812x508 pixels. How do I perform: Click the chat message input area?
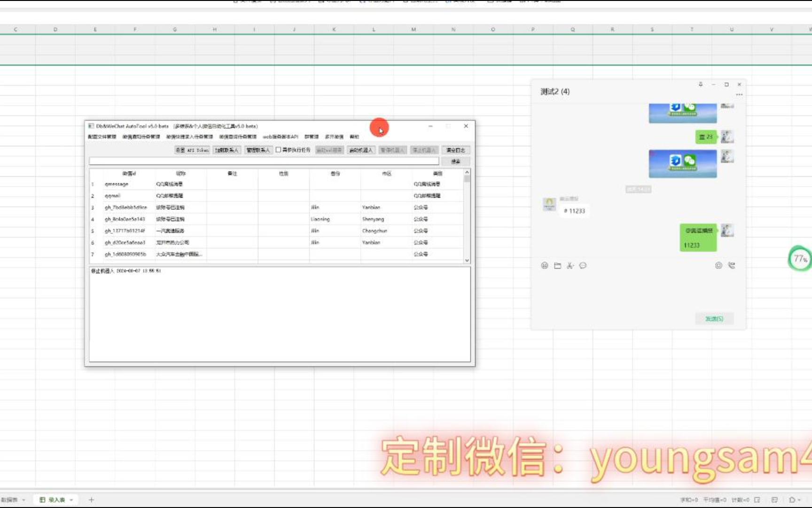(638, 292)
